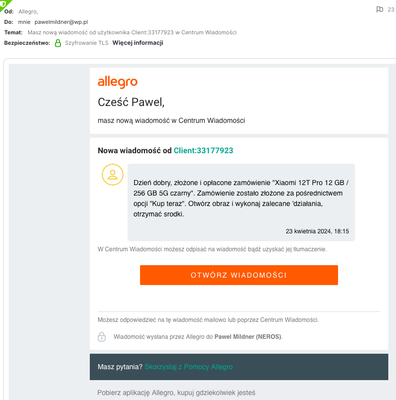
Task: Click the message bubble about Xiaomi order
Action: pyautogui.click(x=241, y=202)
